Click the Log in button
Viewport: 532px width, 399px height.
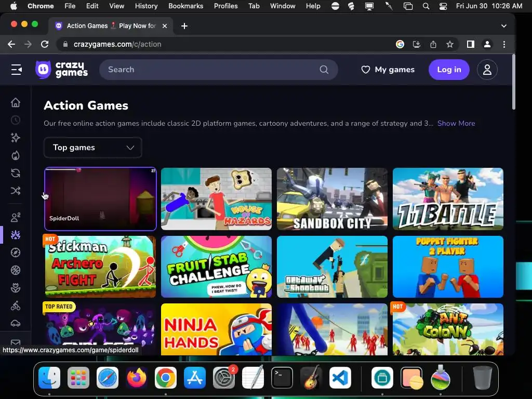[449, 70]
